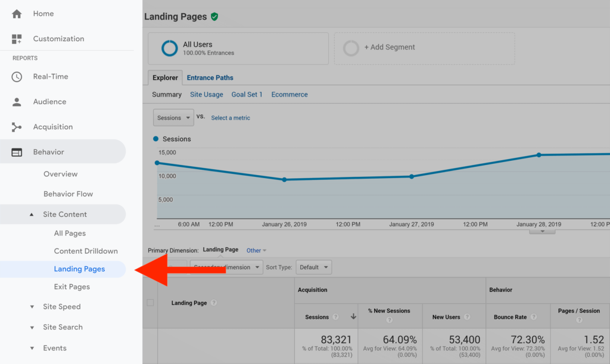Click the Select a metric link
Image resolution: width=610 pixels, height=364 pixels.
(x=231, y=117)
